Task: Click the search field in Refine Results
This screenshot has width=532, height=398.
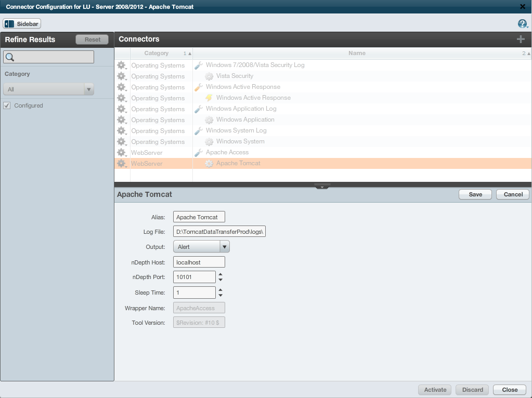Action: [48, 57]
